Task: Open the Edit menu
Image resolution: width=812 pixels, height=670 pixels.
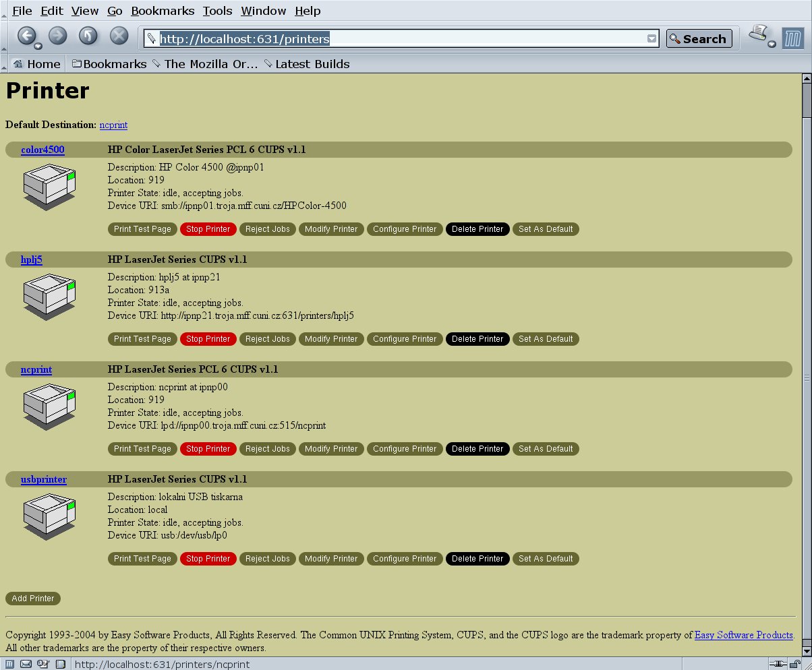Action: click(52, 11)
